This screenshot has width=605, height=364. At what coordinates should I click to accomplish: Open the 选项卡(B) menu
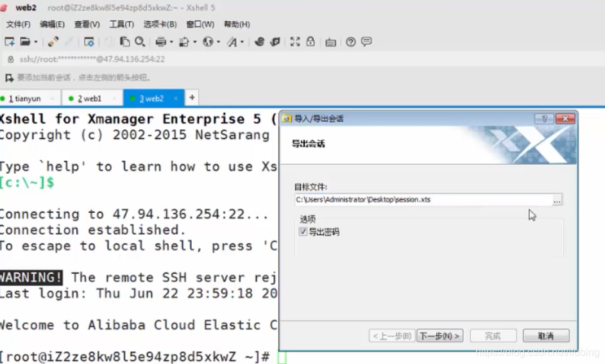coord(160,24)
